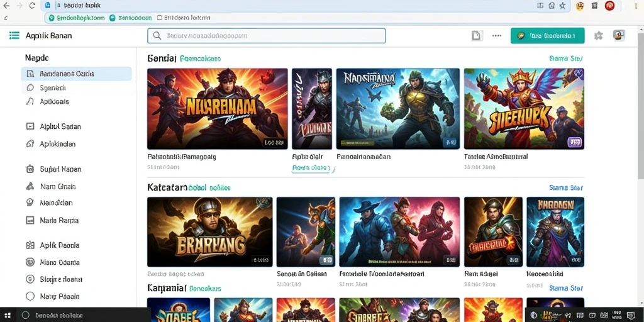Bookmark this page with the star icon
Viewport: 644px width, 322px height.
coord(562,6)
